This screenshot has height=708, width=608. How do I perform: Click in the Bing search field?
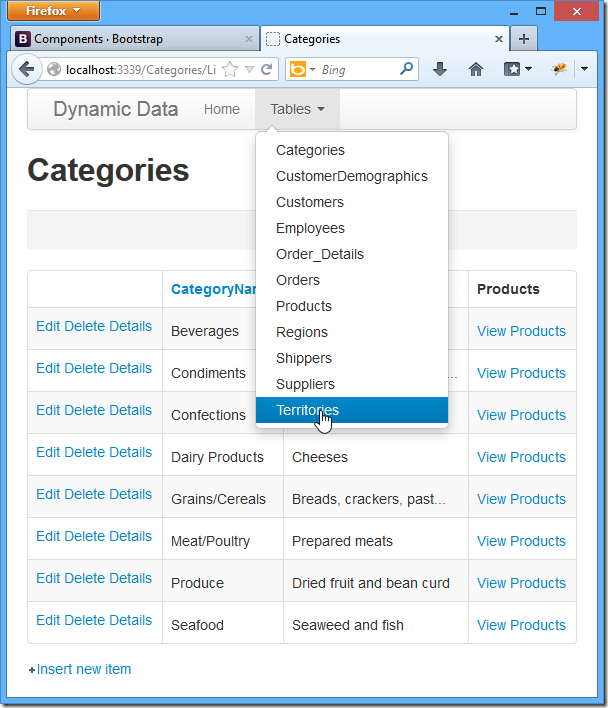tap(355, 70)
